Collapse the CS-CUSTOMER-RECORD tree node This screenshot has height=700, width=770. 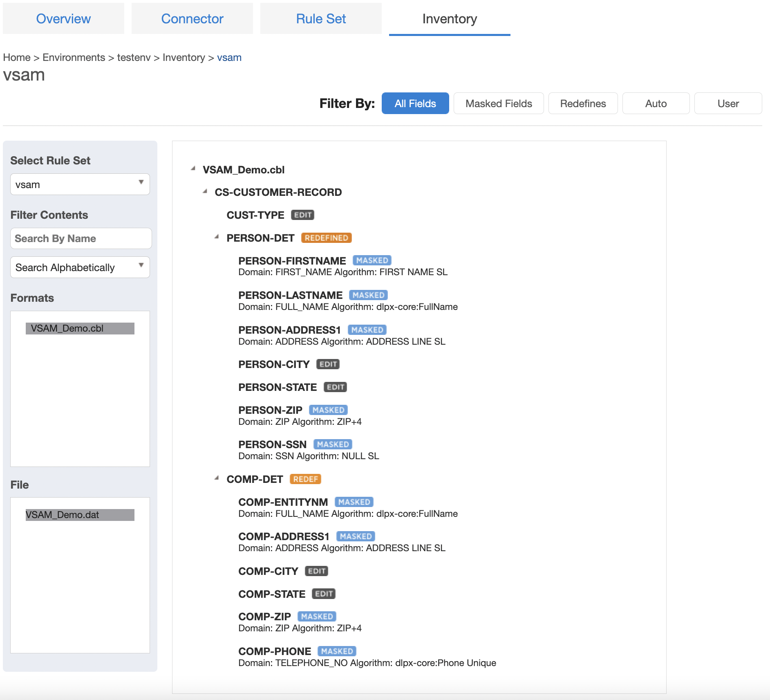pos(205,192)
